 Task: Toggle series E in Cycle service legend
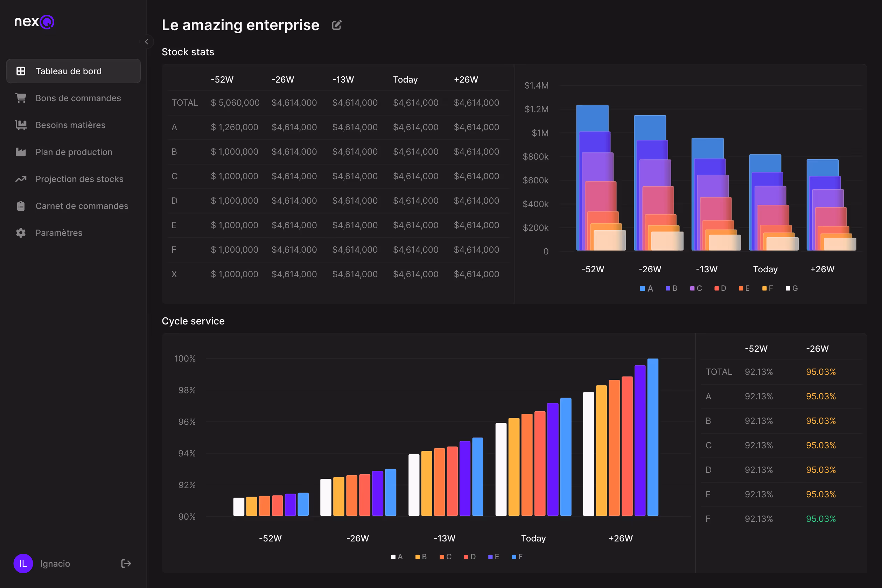click(493, 556)
